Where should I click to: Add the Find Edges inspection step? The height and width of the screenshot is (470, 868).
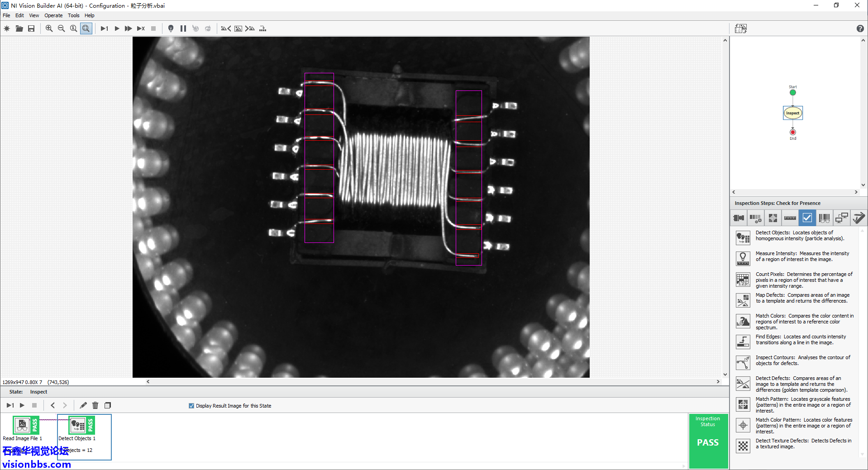[x=743, y=342]
